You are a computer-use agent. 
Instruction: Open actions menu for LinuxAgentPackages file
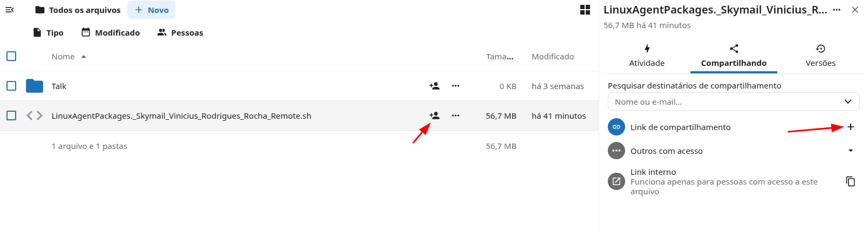coord(456,115)
